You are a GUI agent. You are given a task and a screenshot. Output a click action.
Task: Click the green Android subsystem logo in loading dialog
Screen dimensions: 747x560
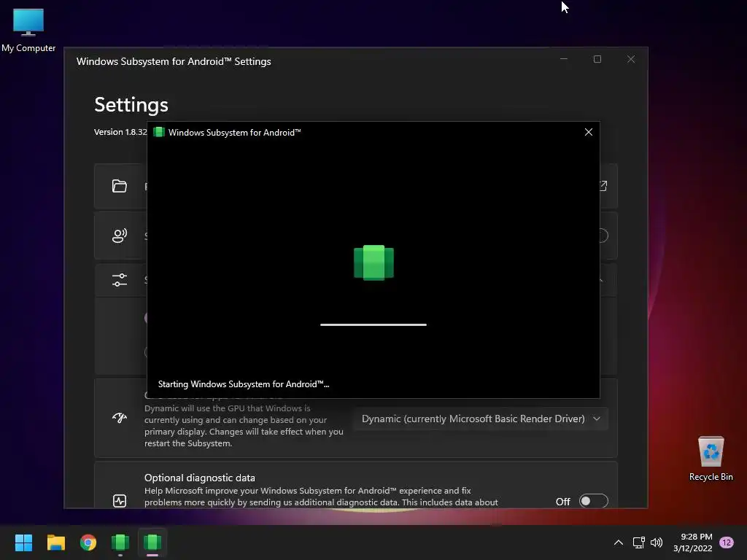tap(373, 262)
